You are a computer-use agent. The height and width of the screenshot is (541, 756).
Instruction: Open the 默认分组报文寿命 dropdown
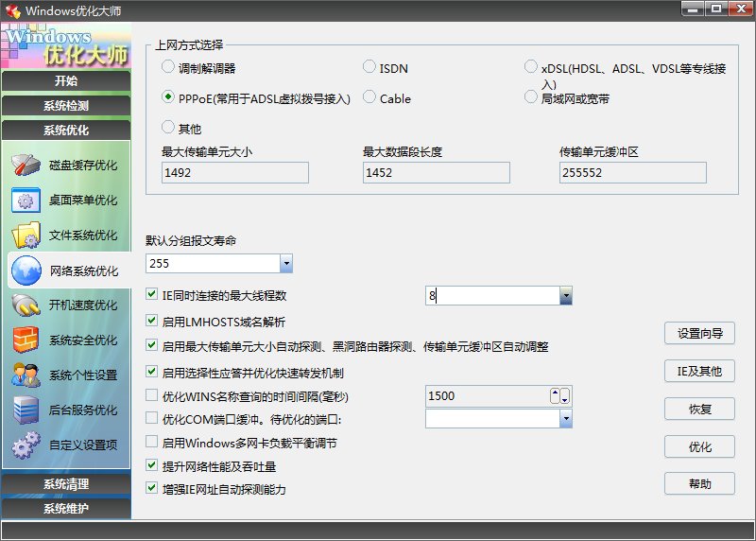pos(286,264)
